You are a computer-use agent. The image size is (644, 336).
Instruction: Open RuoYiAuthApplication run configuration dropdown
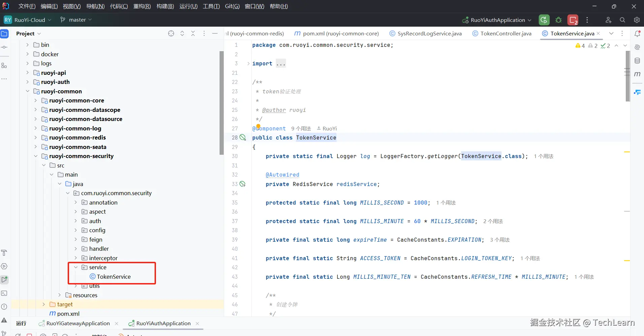[497, 20]
